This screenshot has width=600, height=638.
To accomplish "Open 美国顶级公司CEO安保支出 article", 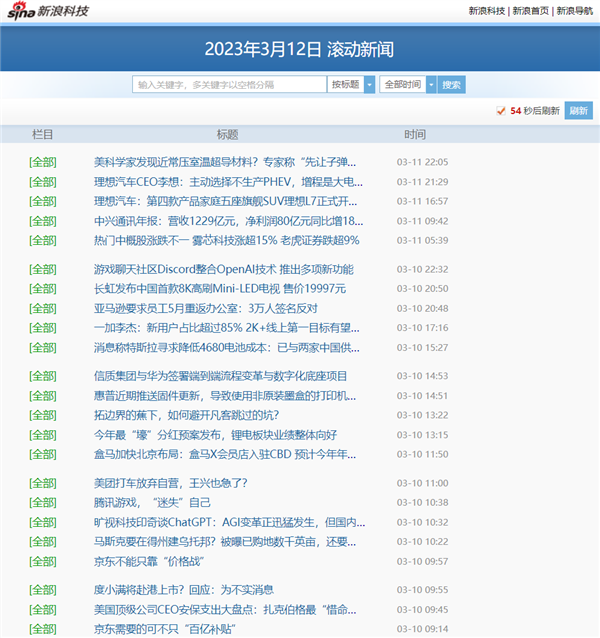I will click(225, 610).
